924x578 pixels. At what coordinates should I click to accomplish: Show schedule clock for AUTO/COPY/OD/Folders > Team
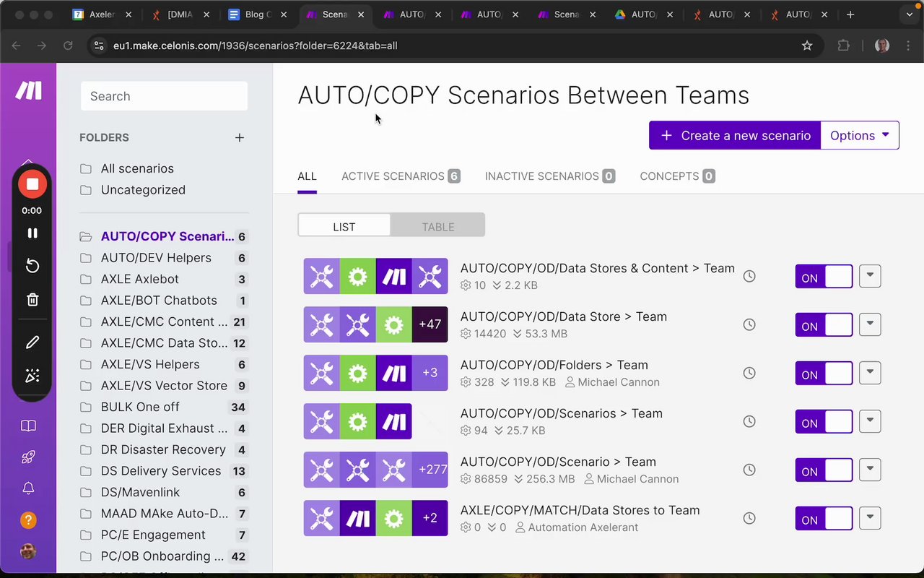(x=749, y=373)
